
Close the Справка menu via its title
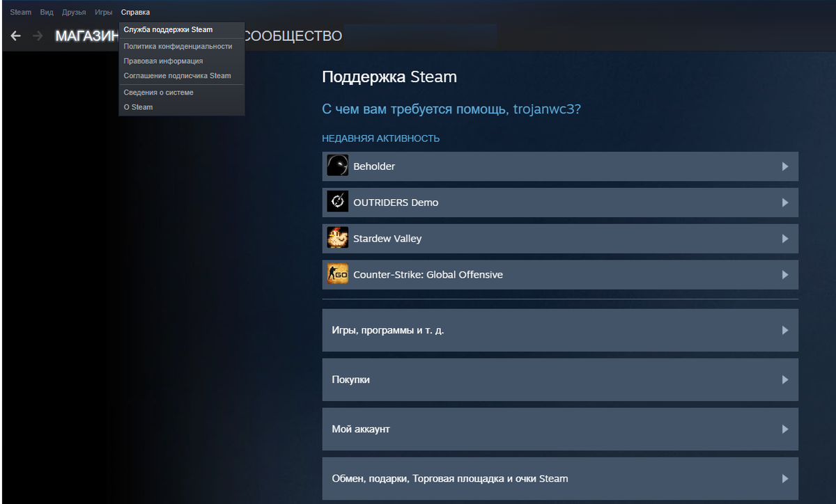(135, 13)
